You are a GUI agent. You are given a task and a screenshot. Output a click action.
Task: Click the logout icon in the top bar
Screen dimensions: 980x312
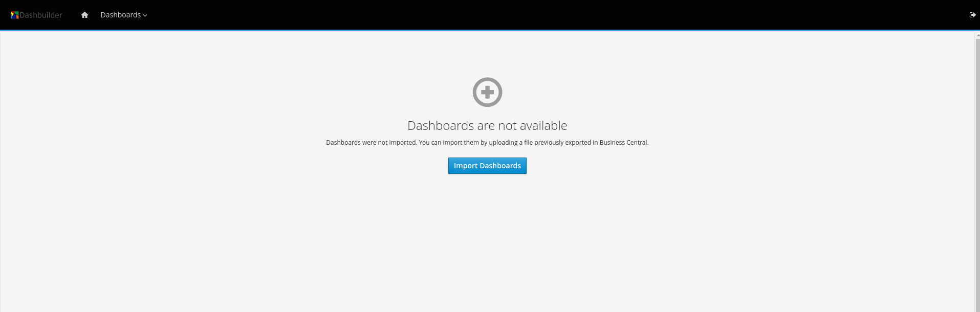pos(972,15)
